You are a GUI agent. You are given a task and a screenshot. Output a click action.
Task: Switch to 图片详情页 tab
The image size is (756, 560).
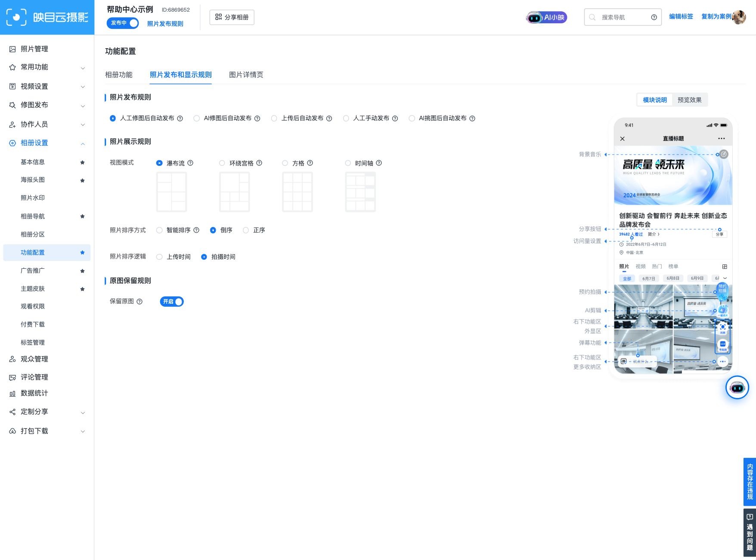pos(246,75)
